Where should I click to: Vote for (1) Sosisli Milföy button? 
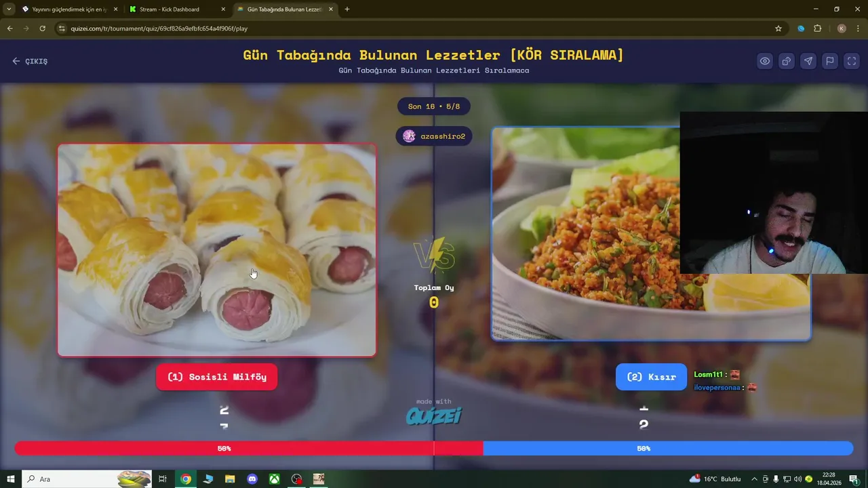(x=217, y=377)
